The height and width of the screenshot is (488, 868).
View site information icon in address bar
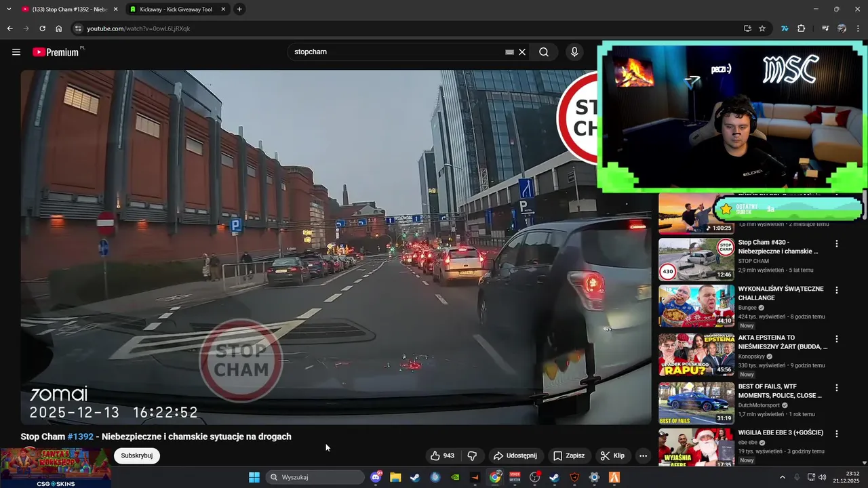pyautogui.click(x=78, y=28)
